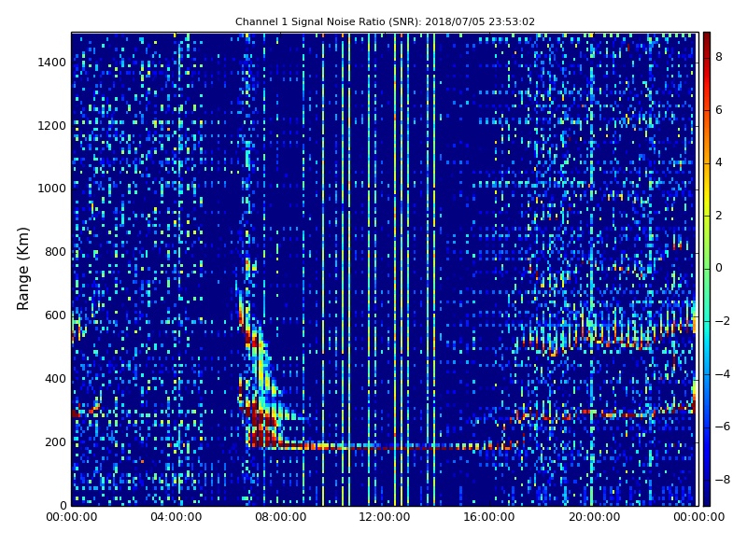Click the 04:00:00 time axis label

pyautogui.click(x=176, y=517)
